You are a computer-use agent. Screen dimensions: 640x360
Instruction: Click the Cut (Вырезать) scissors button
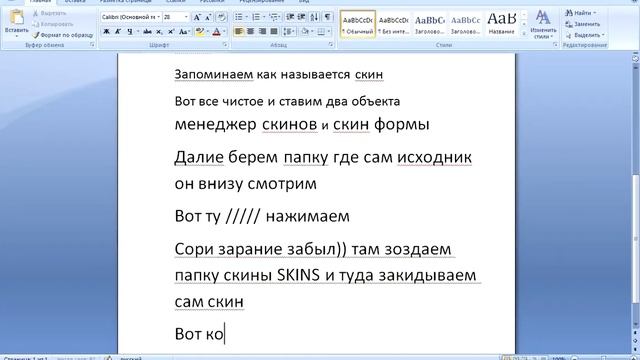click(49, 13)
